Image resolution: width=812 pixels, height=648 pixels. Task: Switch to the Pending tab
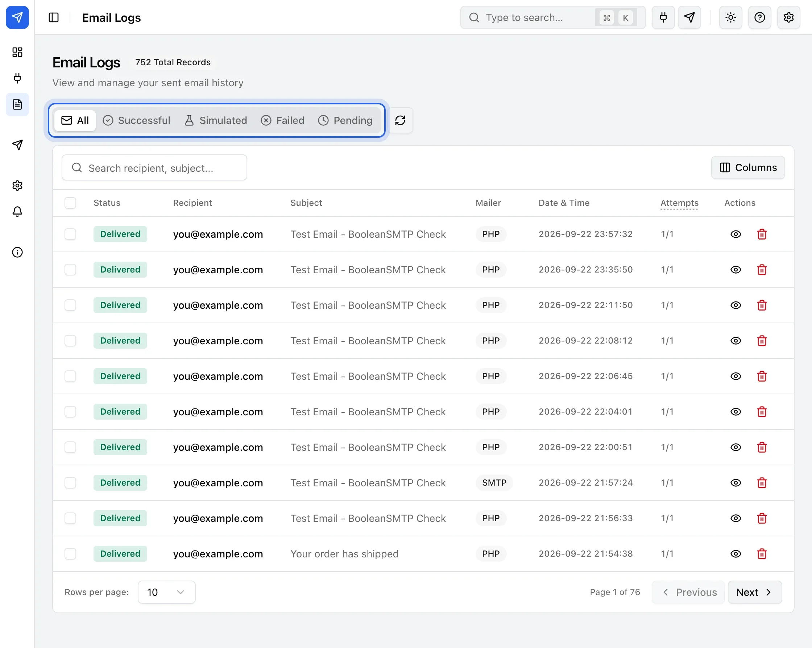[345, 120]
